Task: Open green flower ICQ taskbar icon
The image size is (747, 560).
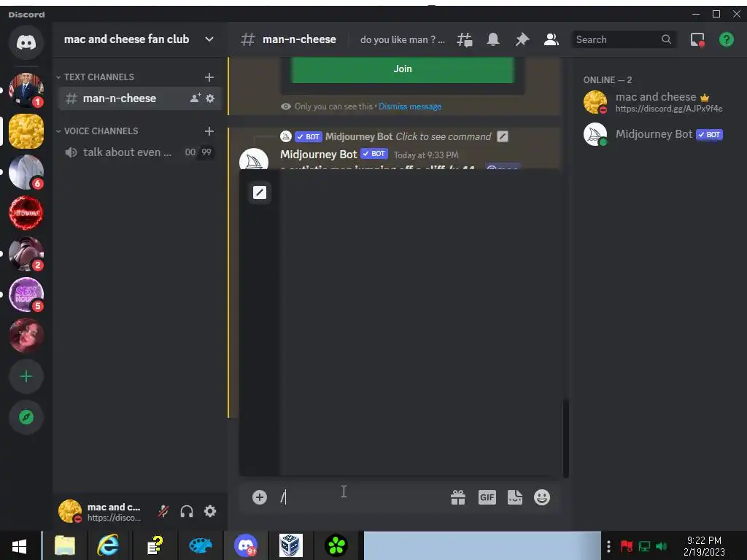Action: coord(336,546)
